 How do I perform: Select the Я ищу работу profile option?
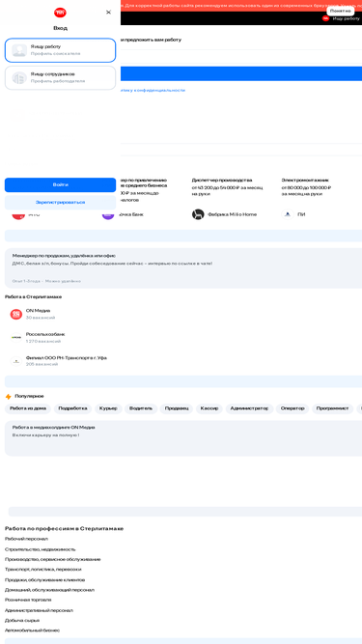[60, 50]
